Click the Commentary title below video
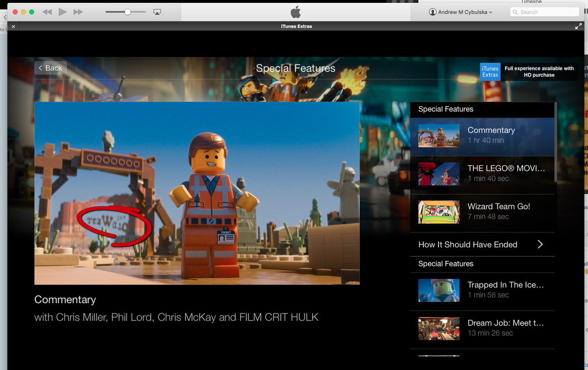This screenshot has height=370, width=588. pos(65,300)
